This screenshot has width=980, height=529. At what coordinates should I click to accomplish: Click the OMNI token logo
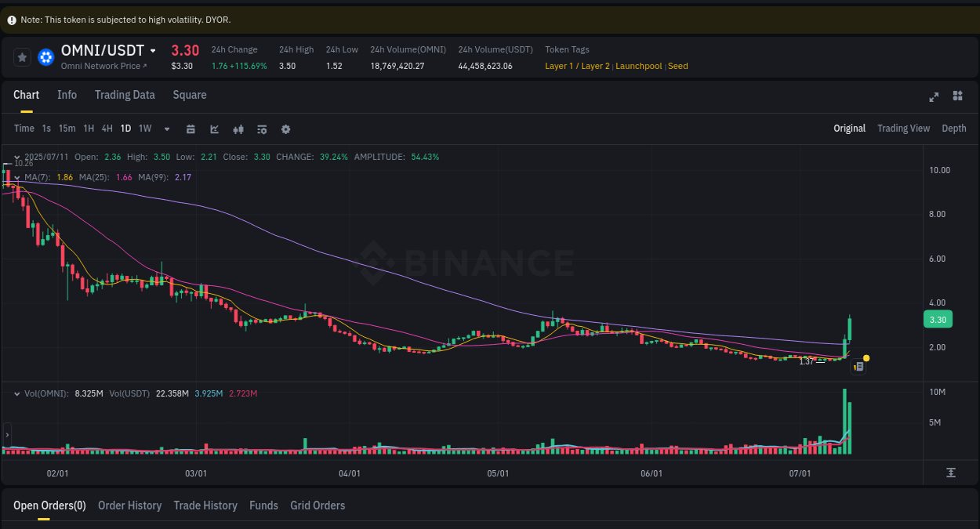pos(45,56)
